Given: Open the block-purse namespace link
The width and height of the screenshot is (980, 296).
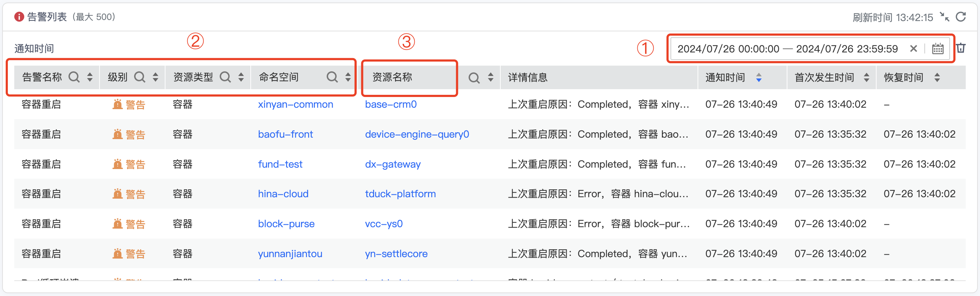Looking at the screenshot, I should coord(286,224).
